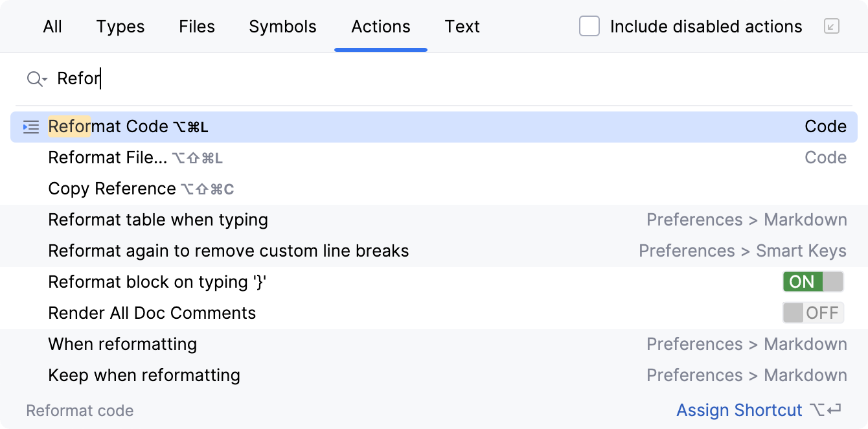
Task: Select the When reformatting entry
Action: coord(122,344)
